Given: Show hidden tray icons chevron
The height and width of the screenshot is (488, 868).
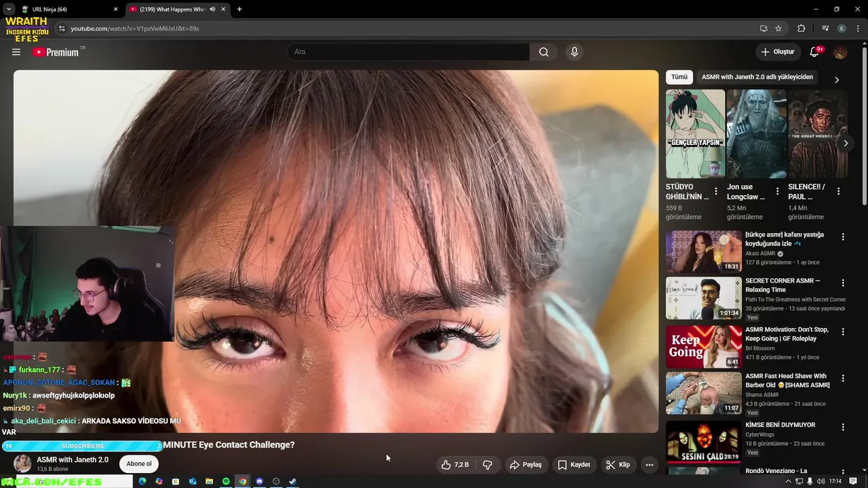Looking at the screenshot, I should (x=788, y=481).
